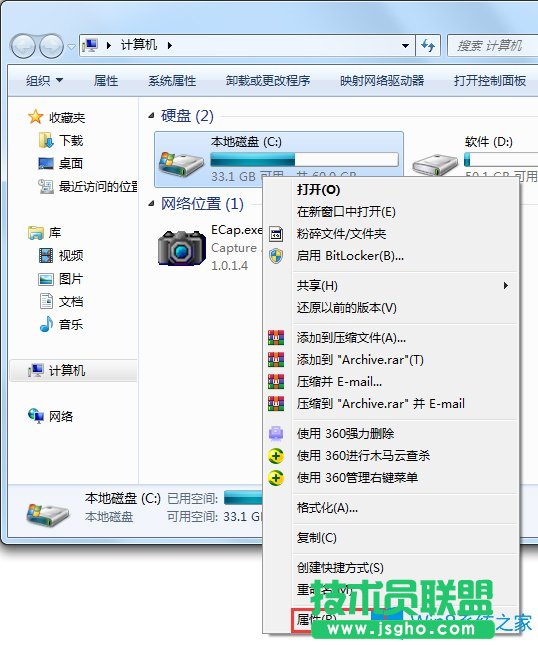This screenshot has width=538, height=645.
Task: Click the C: drive usage bar
Action: [x=304, y=160]
